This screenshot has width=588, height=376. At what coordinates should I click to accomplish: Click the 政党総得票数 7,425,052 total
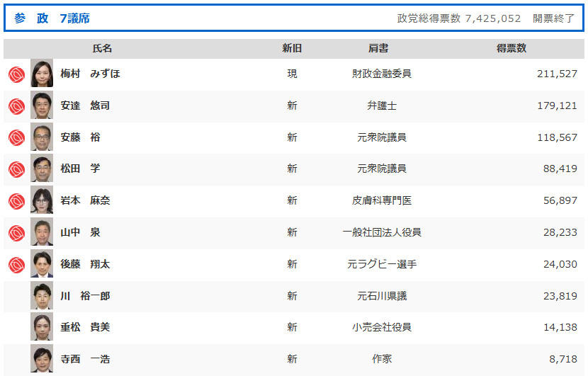click(x=459, y=18)
